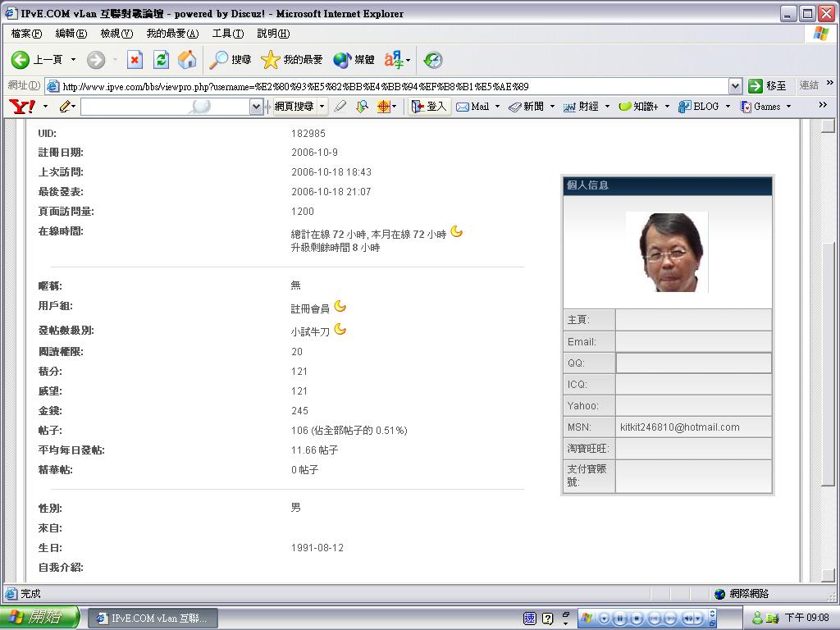
Task: Click the 連結 links label
Action: 808,85
